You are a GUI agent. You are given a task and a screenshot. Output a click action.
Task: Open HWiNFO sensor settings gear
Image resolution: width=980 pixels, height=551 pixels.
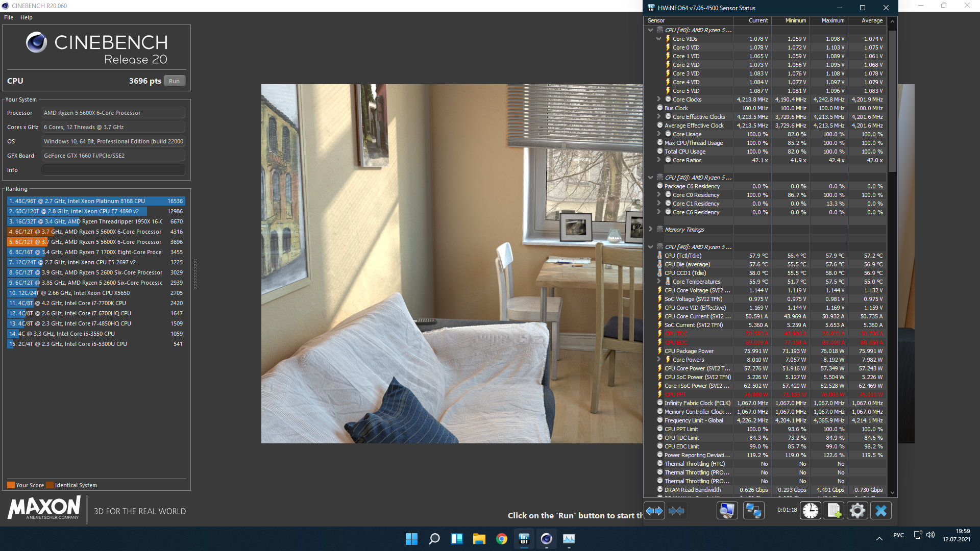857,511
